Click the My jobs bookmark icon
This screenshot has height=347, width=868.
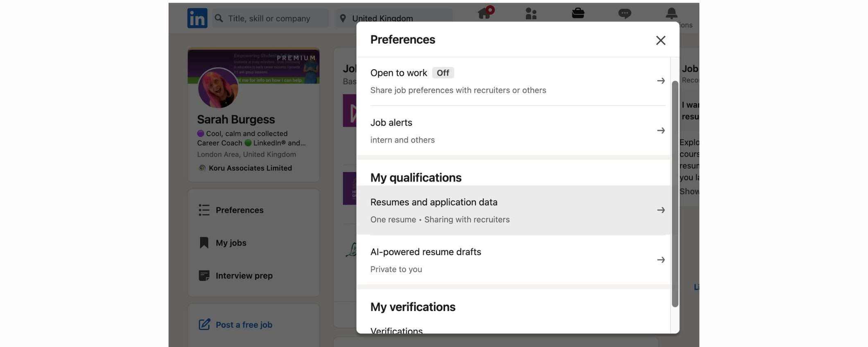tap(204, 243)
